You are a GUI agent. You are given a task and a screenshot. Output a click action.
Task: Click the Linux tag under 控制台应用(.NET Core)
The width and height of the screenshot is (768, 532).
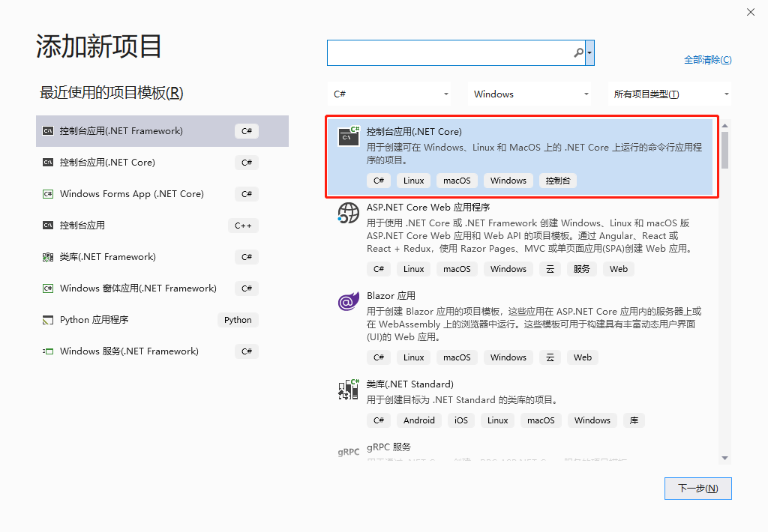[413, 180]
